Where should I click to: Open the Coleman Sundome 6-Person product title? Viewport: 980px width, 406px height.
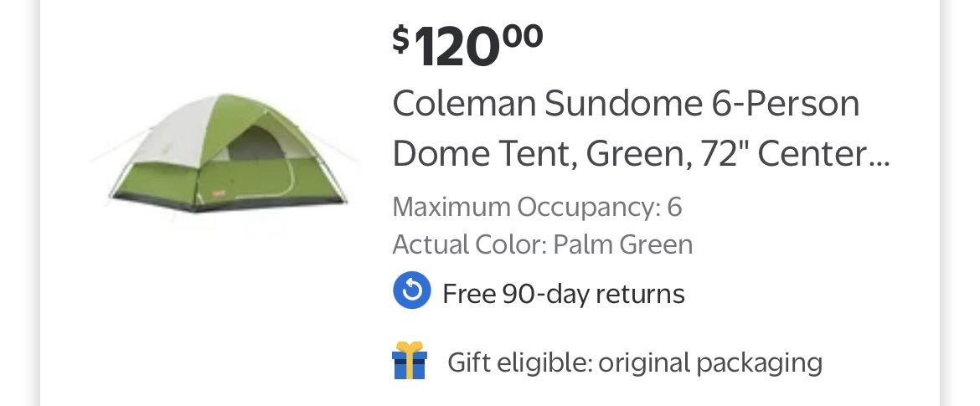tap(626, 105)
